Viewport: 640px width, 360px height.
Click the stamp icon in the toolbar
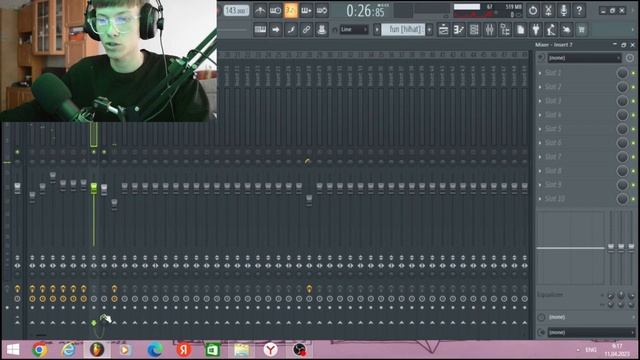pos(322,29)
